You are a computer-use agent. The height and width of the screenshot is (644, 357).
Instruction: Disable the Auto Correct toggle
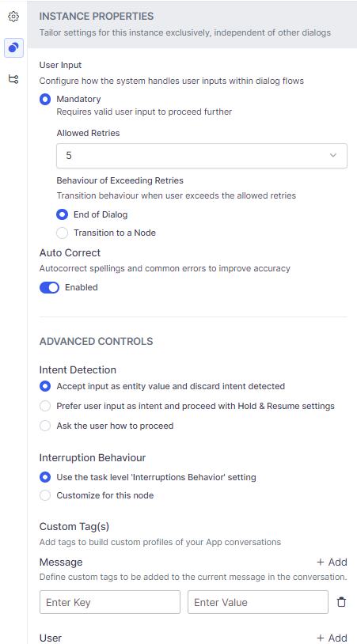point(49,287)
